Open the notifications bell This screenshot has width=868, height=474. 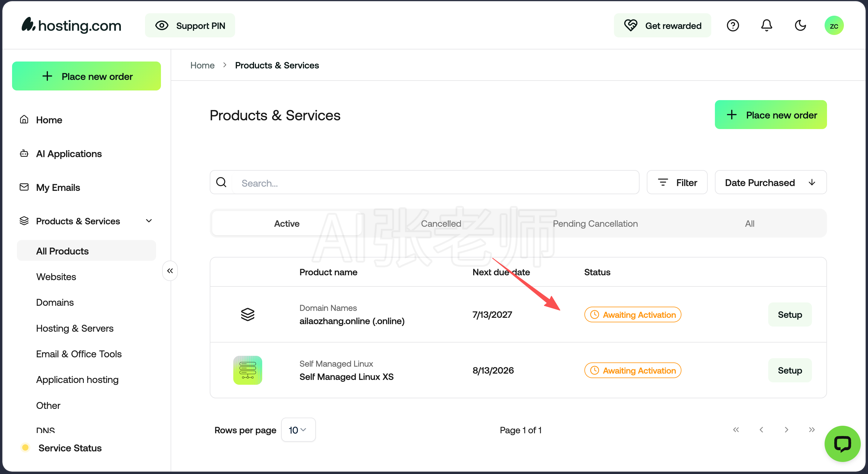click(x=766, y=25)
